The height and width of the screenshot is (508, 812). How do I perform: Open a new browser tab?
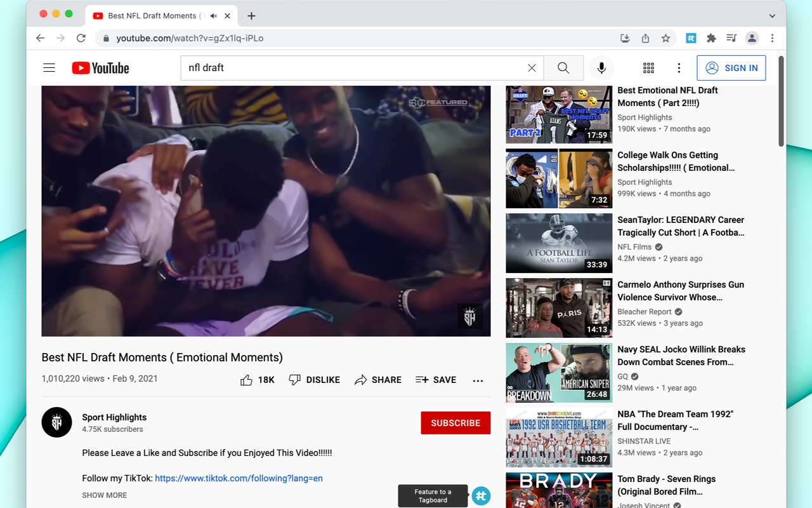pos(252,16)
